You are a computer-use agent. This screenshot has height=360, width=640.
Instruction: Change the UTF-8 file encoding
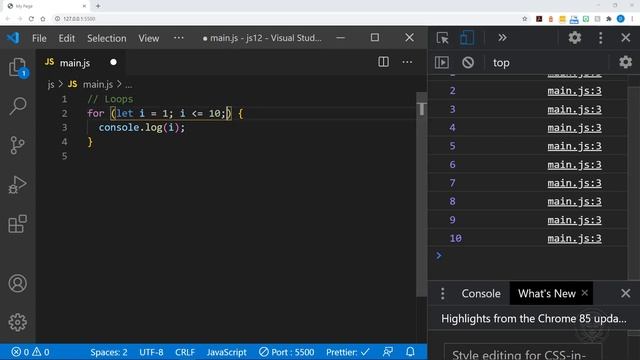tap(151, 352)
